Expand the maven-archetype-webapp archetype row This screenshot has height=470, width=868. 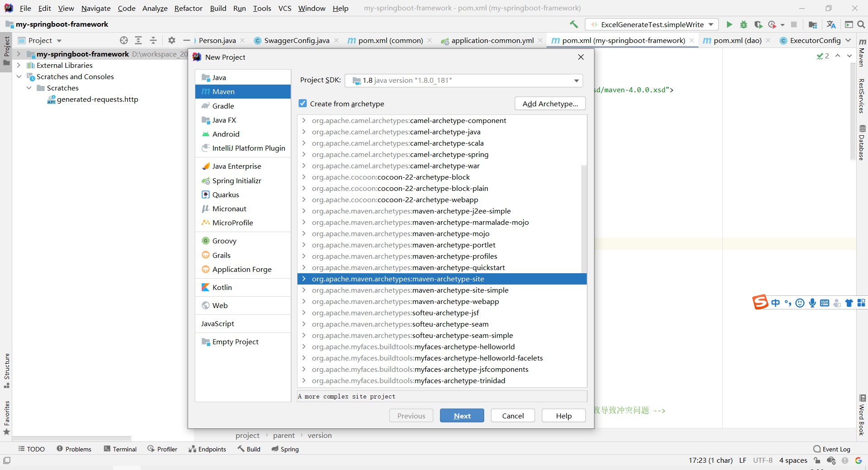(304, 301)
